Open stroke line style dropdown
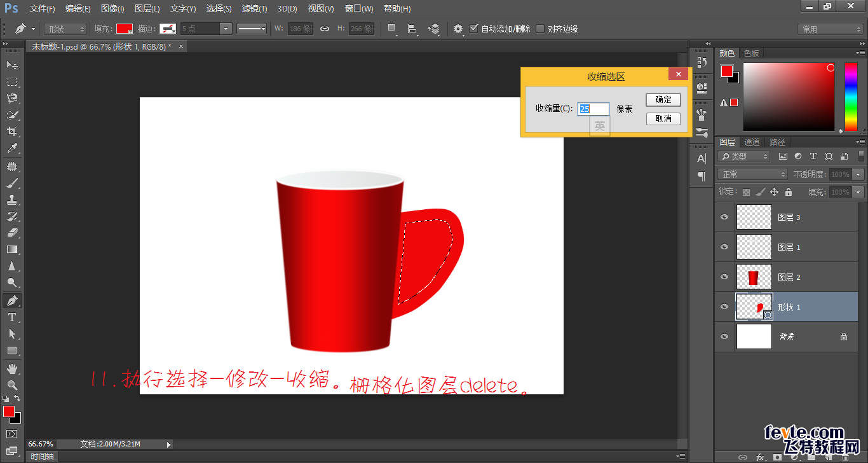The image size is (868, 463). pos(252,29)
